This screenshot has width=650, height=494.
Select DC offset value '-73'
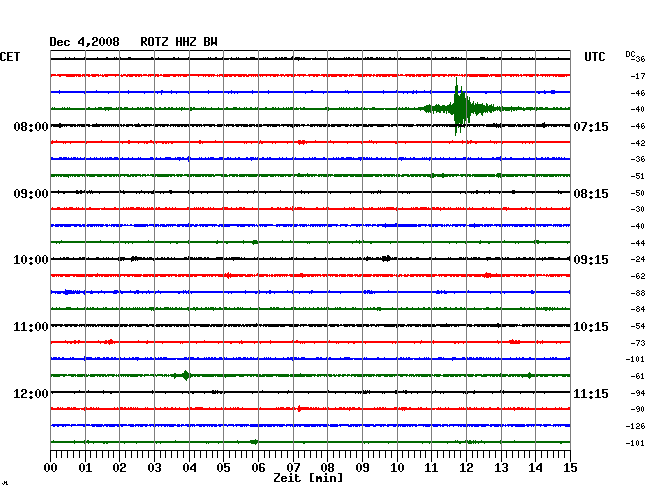click(x=638, y=343)
